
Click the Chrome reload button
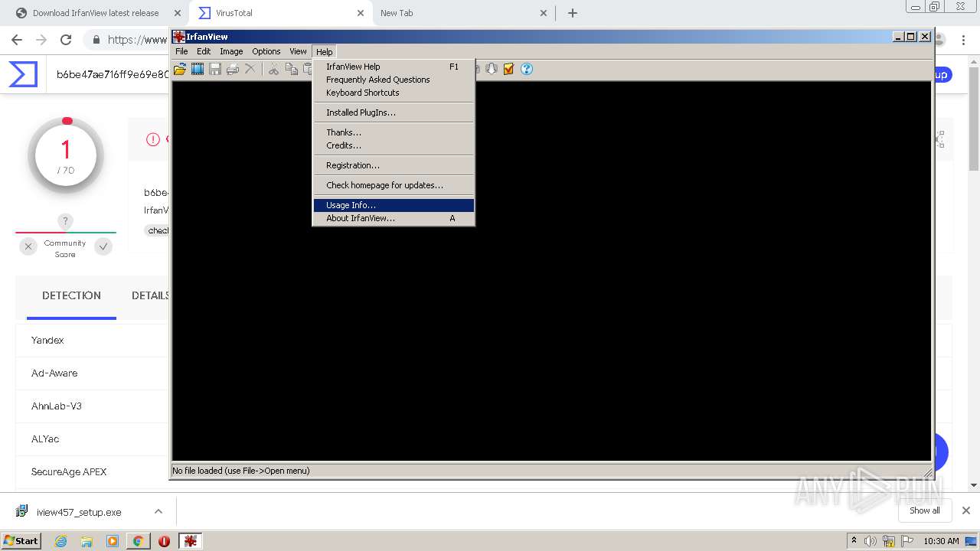[x=66, y=40]
